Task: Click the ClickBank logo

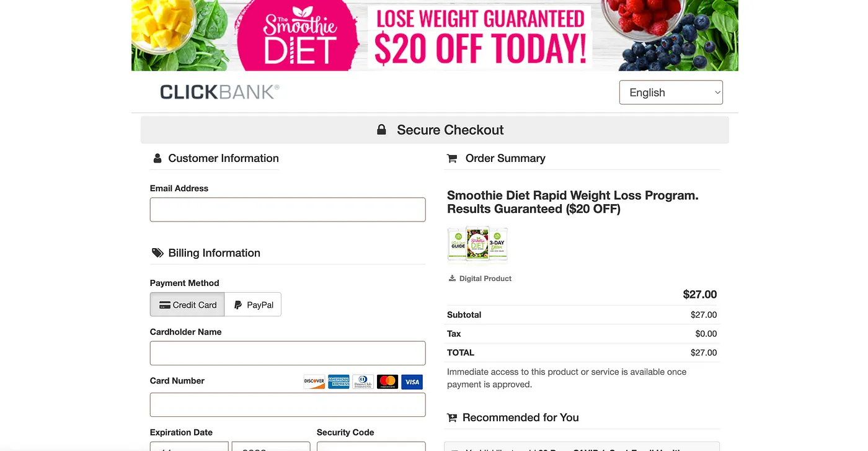Action: [x=219, y=92]
